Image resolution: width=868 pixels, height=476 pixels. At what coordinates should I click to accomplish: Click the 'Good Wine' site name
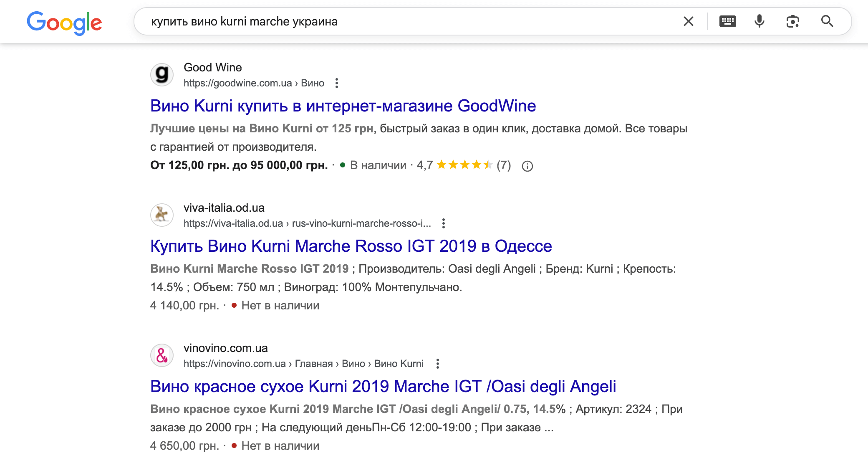pyautogui.click(x=213, y=67)
